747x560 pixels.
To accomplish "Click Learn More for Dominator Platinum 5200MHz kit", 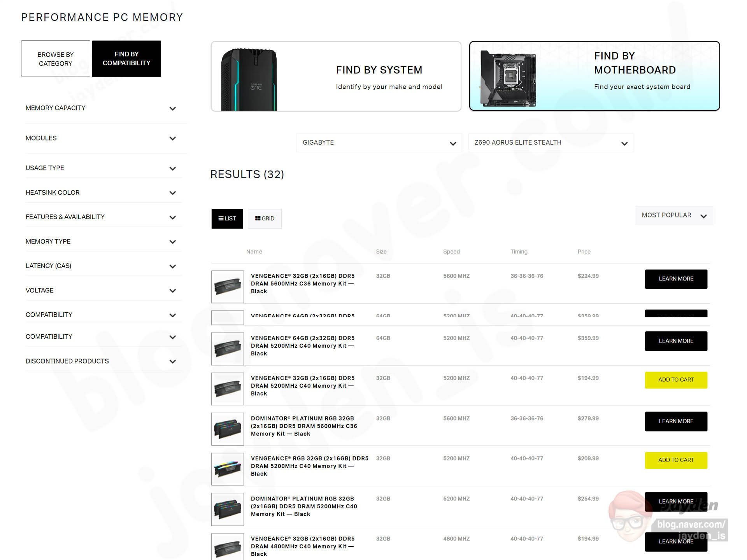I will 676,502.
